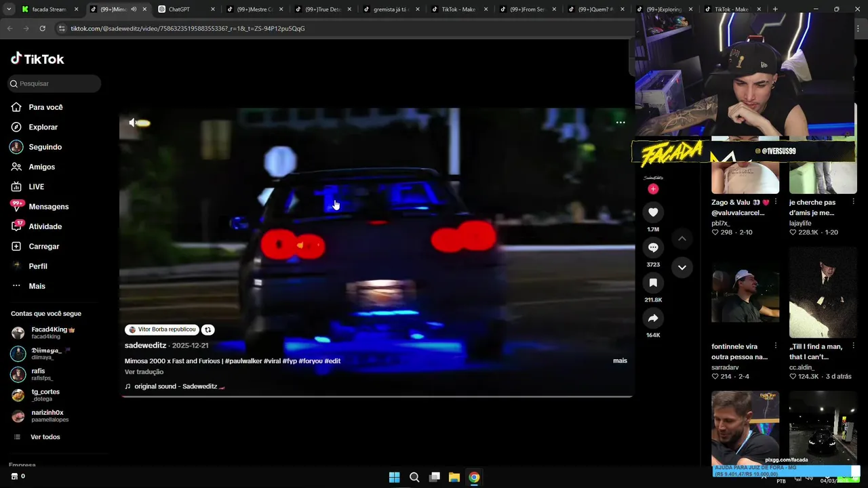Click the repost icon beside republicou badge
Image resolution: width=868 pixels, height=488 pixels.
point(208,329)
